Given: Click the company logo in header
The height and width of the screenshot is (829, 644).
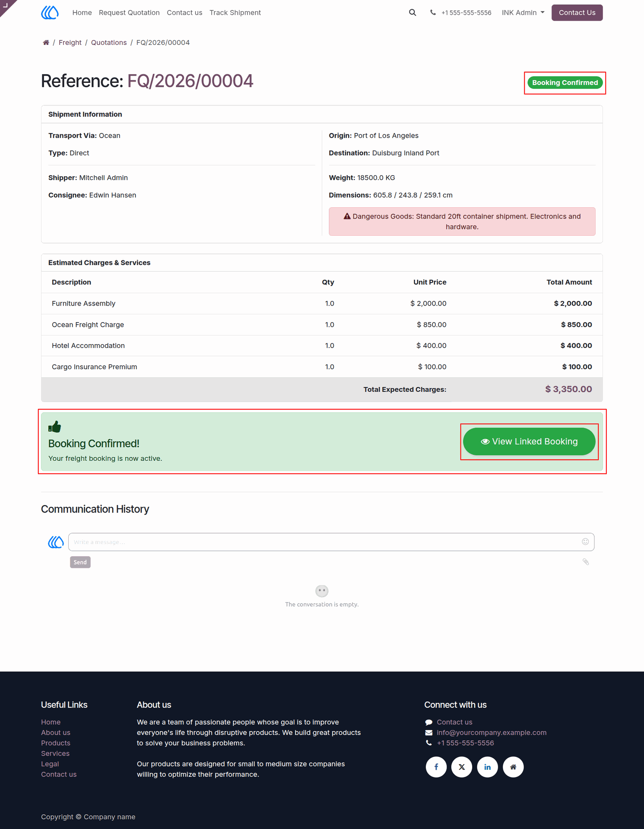Looking at the screenshot, I should pyautogui.click(x=50, y=13).
